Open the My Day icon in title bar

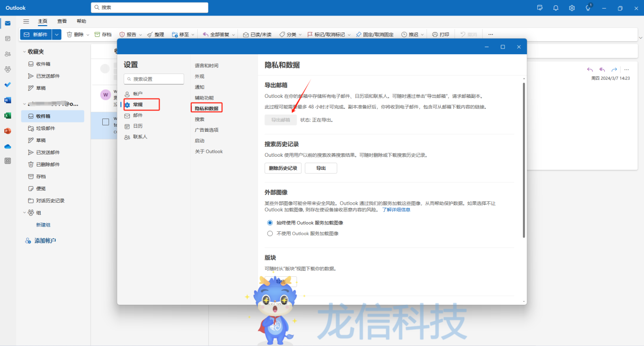click(540, 8)
